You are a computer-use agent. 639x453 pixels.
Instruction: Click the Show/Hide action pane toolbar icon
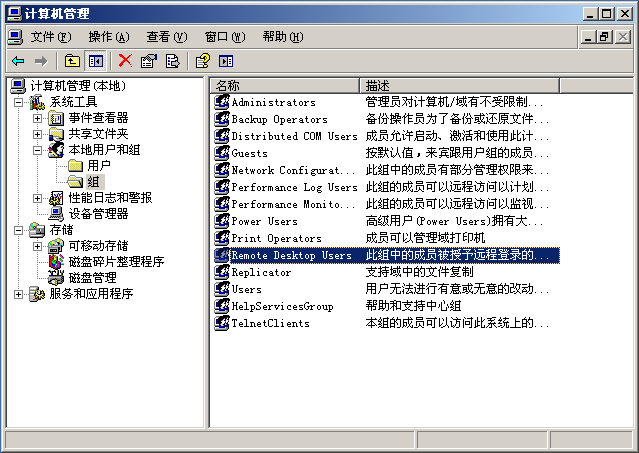tap(226, 62)
